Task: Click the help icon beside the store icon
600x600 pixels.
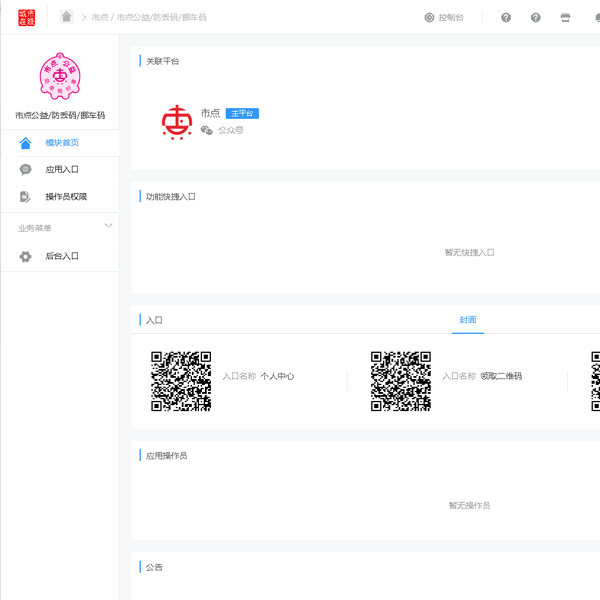Action: 536,17
